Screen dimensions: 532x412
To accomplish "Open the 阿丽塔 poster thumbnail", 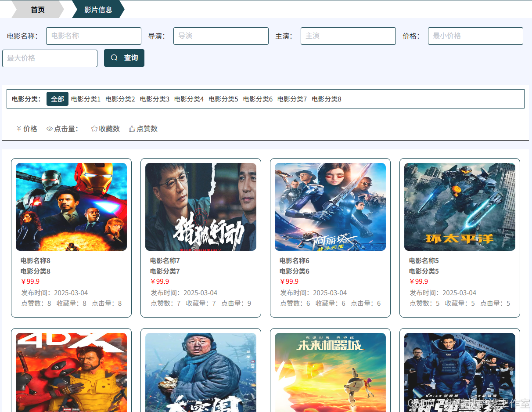I will pos(330,207).
